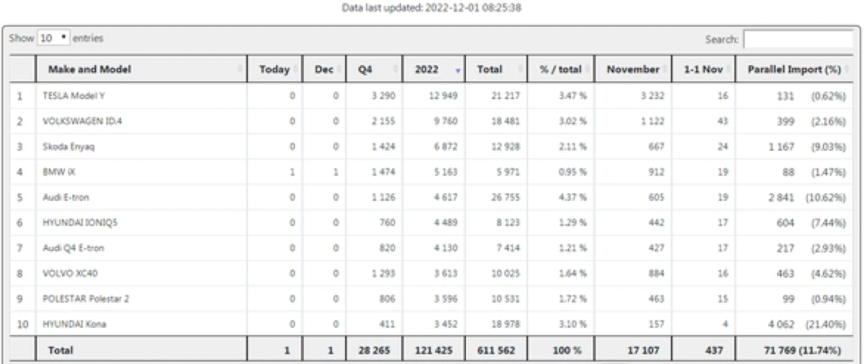Open the Show entries dropdown
This screenshot has height=364, width=866.
(x=54, y=38)
